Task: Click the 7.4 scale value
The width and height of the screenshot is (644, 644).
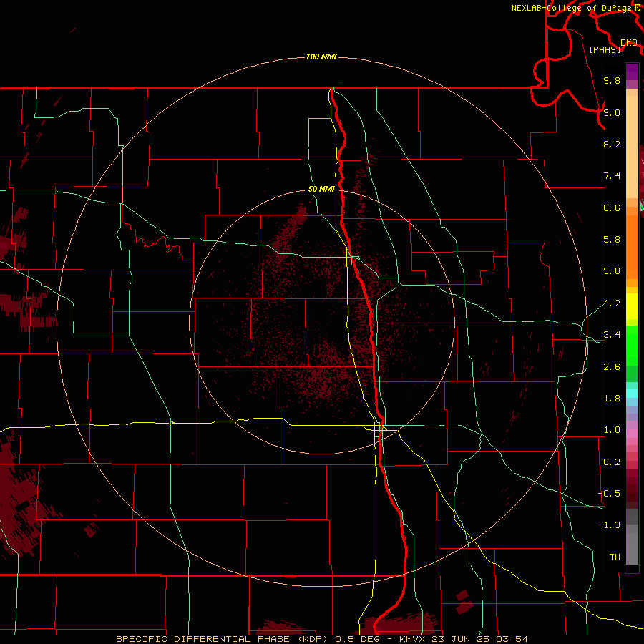Action: point(612,176)
